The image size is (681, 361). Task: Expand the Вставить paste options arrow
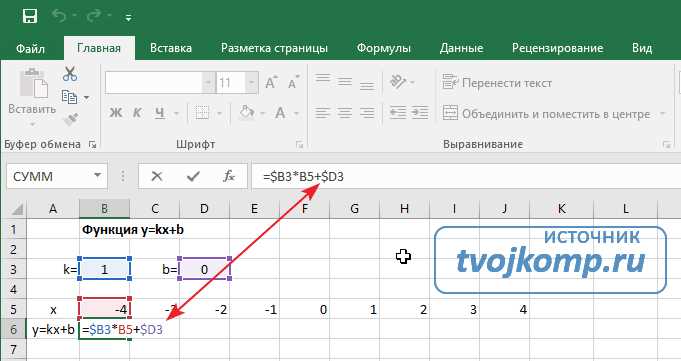click(x=32, y=125)
